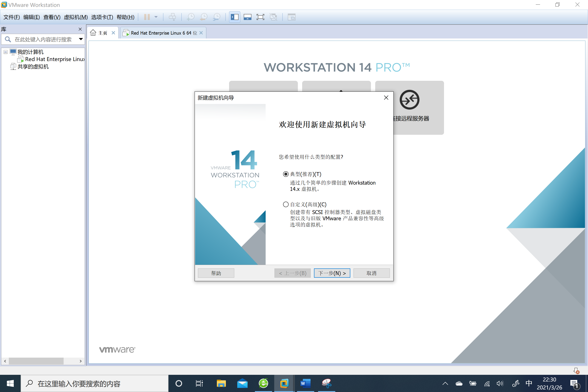Click the library horizontal scrollbar
This screenshot has height=392, width=588.
(x=36, y=361)
